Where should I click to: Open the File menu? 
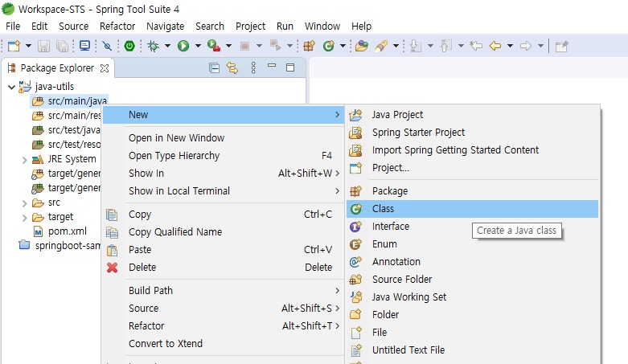[13, 26]
